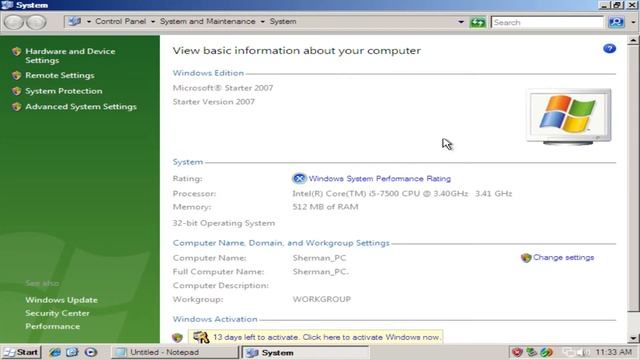Click shield icon beside activation notice
Viewport: 640px width, 360px height.
tap(177, 338)
